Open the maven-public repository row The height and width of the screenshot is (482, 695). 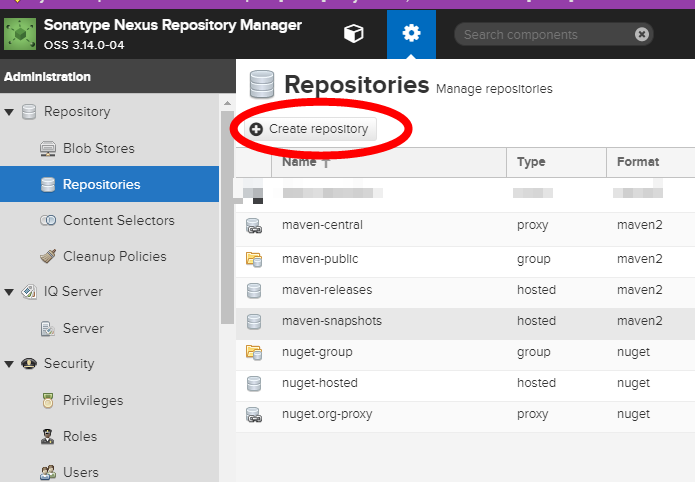pos(465,262)
